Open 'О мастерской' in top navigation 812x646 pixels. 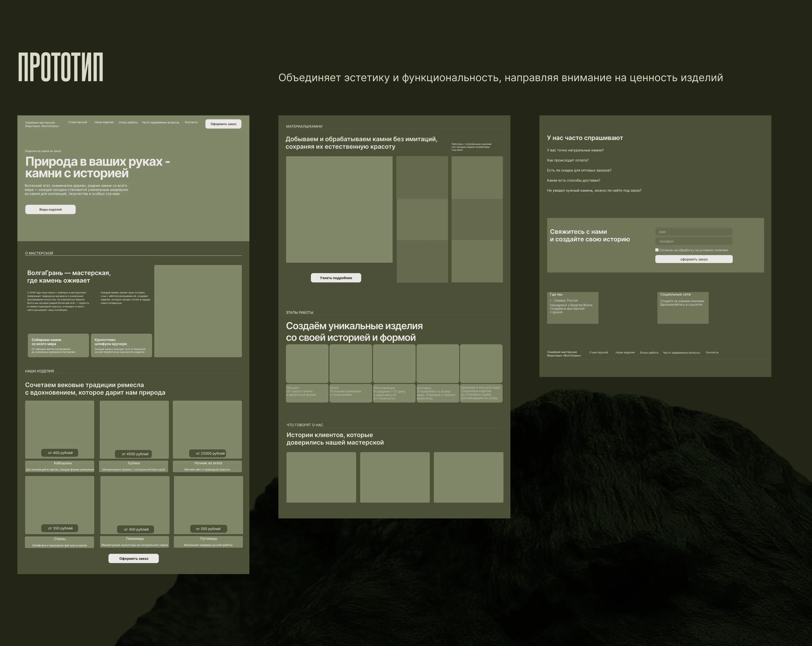pos(78,122)
